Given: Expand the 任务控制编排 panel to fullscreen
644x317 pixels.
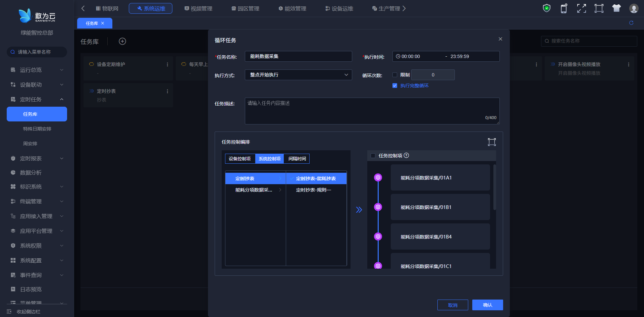Looking at the screenshot, I should (x=491, y=142).
